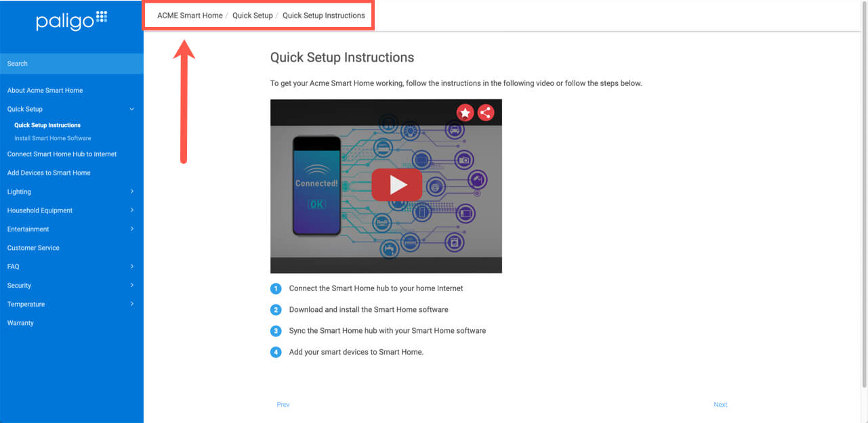Select Install Smart Home Software subtopic
Screen dimensions: 868x423
52,138
